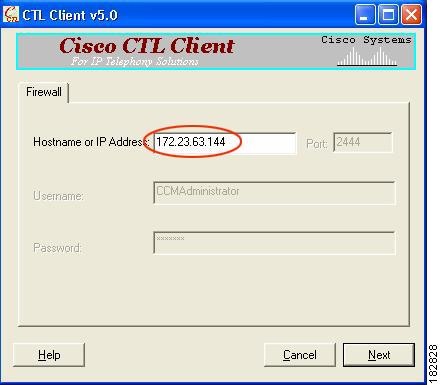Click the "Hostname or IP Address" label
440x385 pixels.
tap(91, 142)
